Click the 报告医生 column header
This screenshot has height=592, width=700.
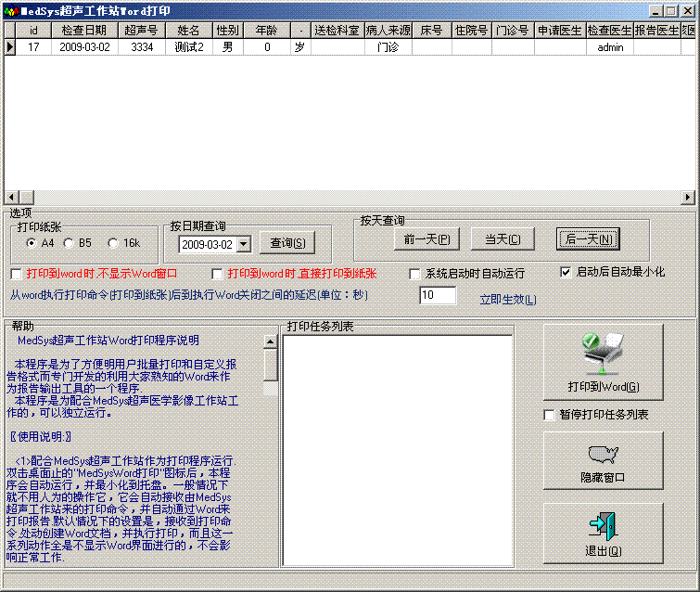point(656,31)
